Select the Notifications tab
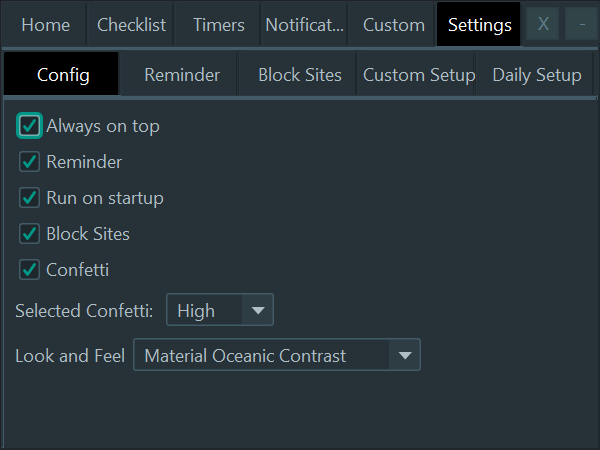Image resolution: width=600 pixels, height=450 pixels. tap(305, 25)
